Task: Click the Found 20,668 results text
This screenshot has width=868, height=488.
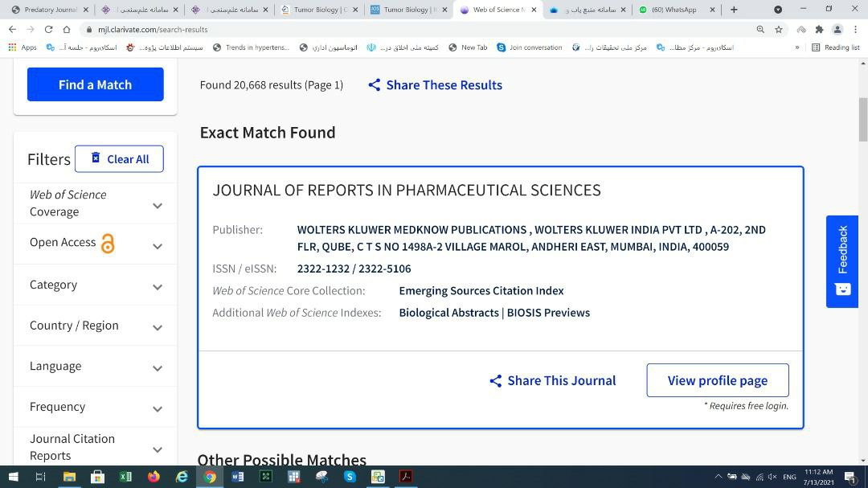Action: tap(272, 84)
